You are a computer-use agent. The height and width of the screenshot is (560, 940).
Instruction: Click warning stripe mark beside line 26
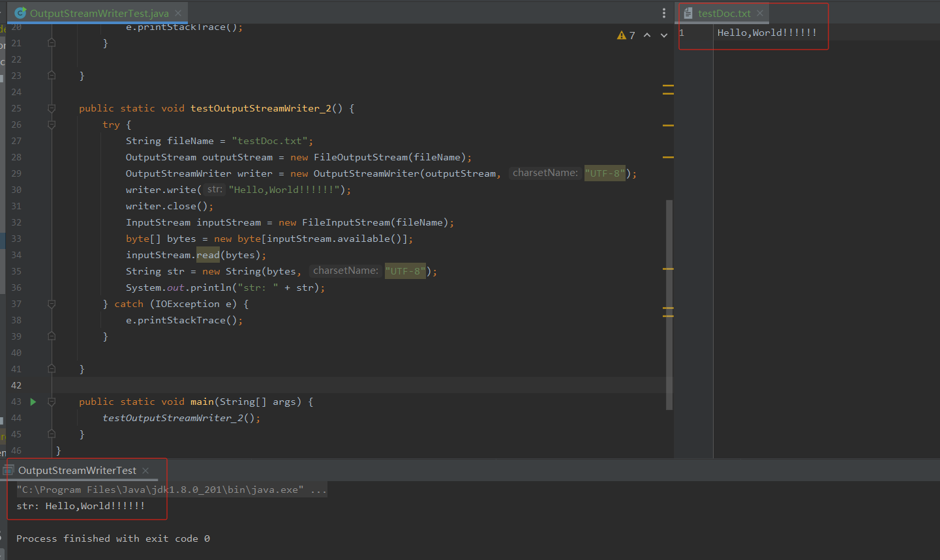[668, 125]
